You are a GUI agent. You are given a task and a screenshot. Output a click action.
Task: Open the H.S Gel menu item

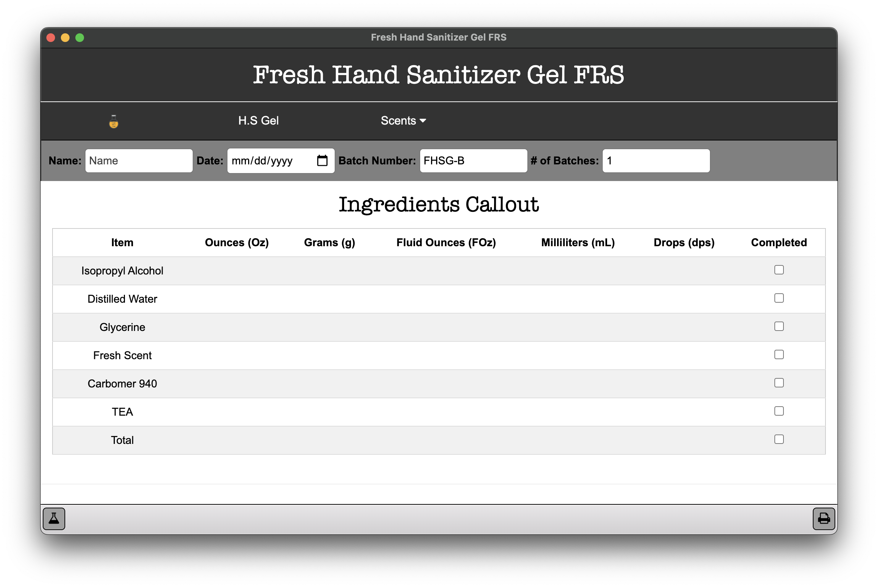pyautogui.click(x=258, y=121)
